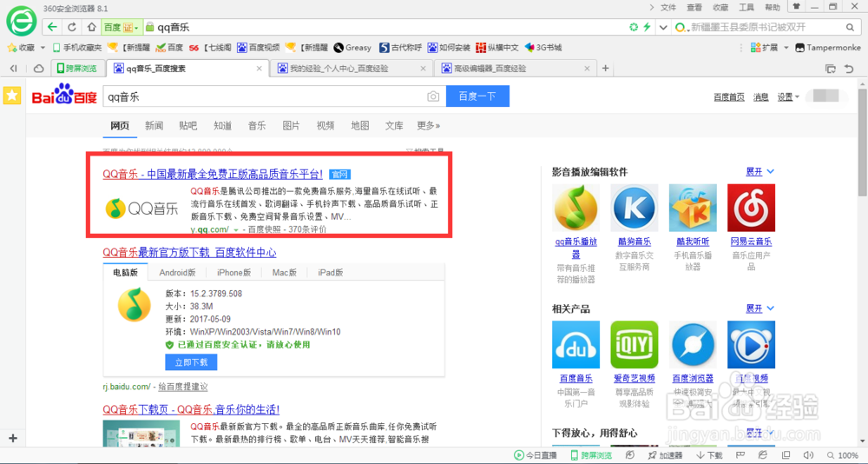Screen dimensions: 868x464
Task: Select the 新闻 search category
Action: [155, 126]
